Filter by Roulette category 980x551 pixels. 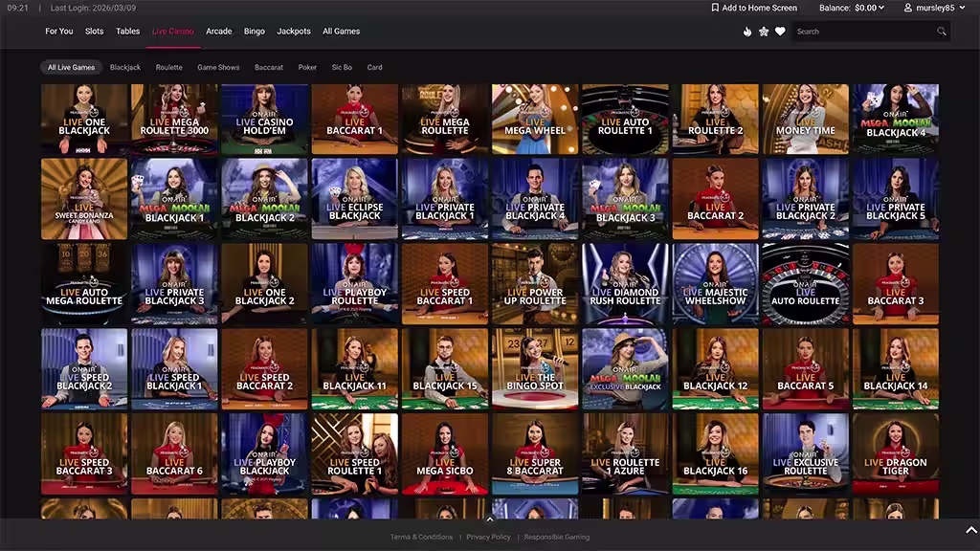(x=168, y=68)
